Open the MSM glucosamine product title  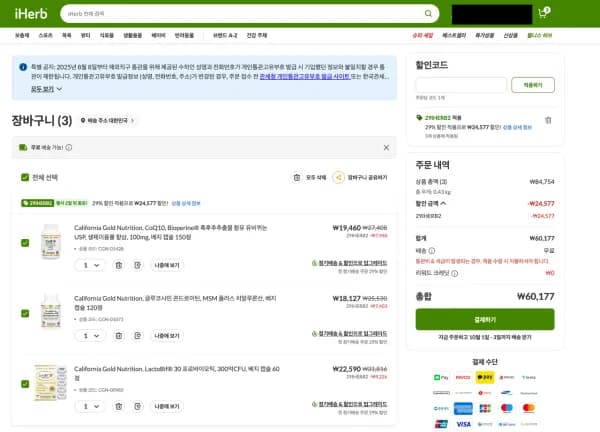(x=175, y=303)
